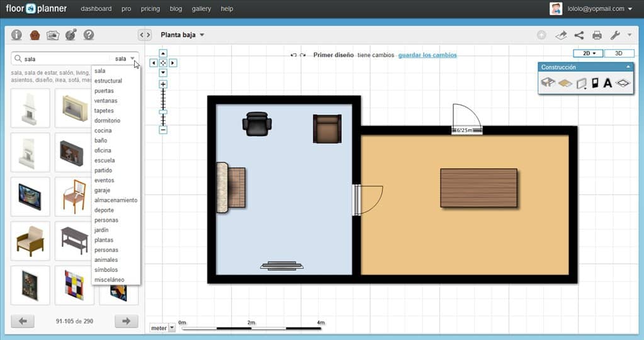The height and width of the screenshot is (340, 644).
Task: Click the info icon in left toolbar
Action: [x=16, y=35]
